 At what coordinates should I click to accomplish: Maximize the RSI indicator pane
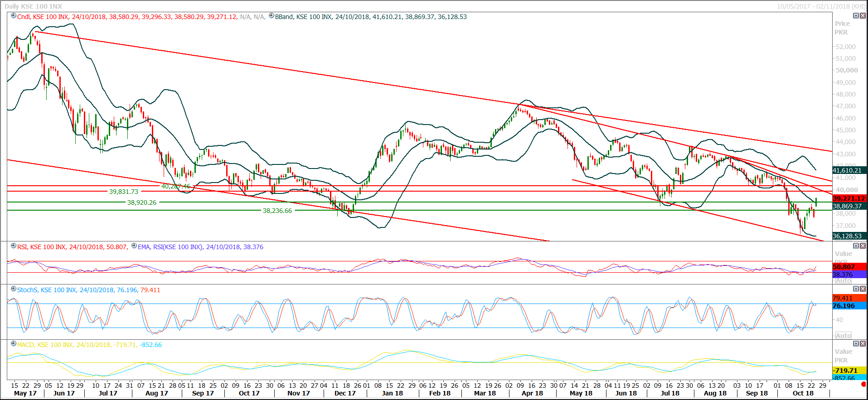point(856,246)
